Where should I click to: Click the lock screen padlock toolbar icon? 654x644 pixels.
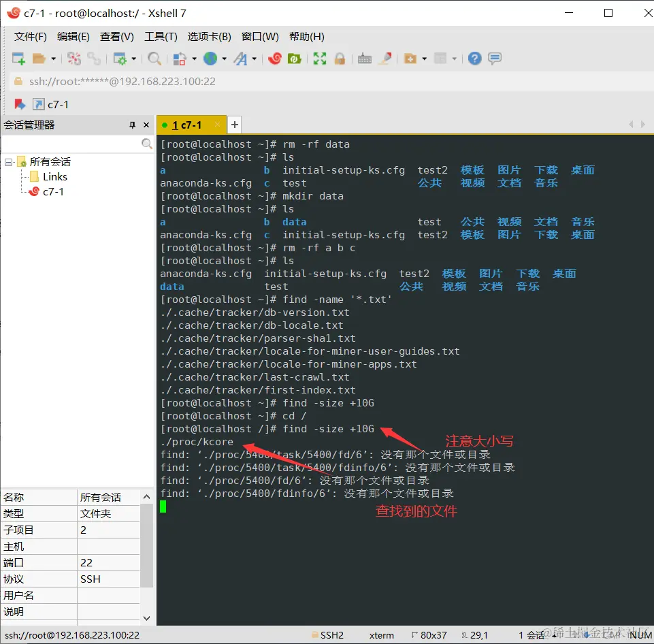pyautogui.click(x=340, y=59)
